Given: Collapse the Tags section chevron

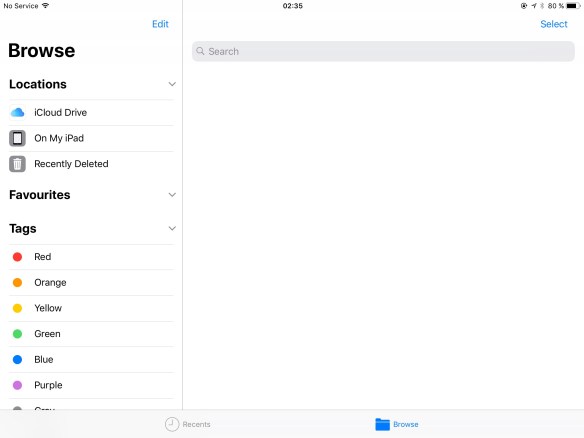Looking at the screenshot, I should (x=172, y=228).
